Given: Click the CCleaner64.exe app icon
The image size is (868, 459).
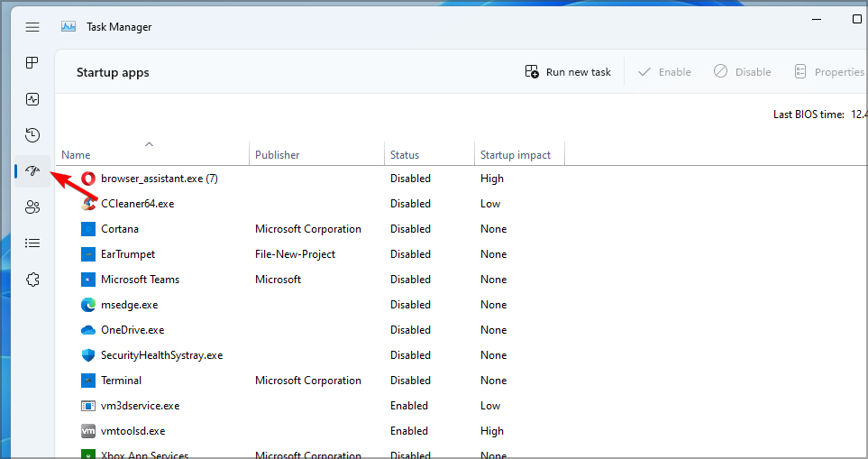Looking at the screenshot, I should coord(88,204).
